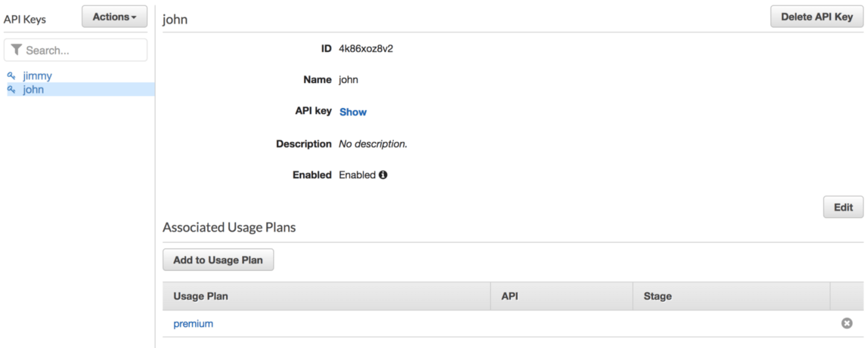Remove premium plan with the x icon

[847, 323]
